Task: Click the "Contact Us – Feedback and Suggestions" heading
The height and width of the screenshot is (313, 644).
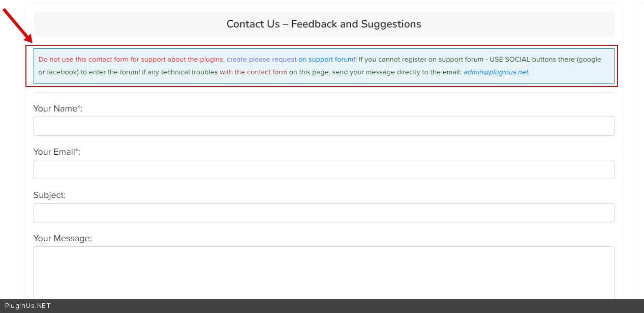Action: (324, 24)
